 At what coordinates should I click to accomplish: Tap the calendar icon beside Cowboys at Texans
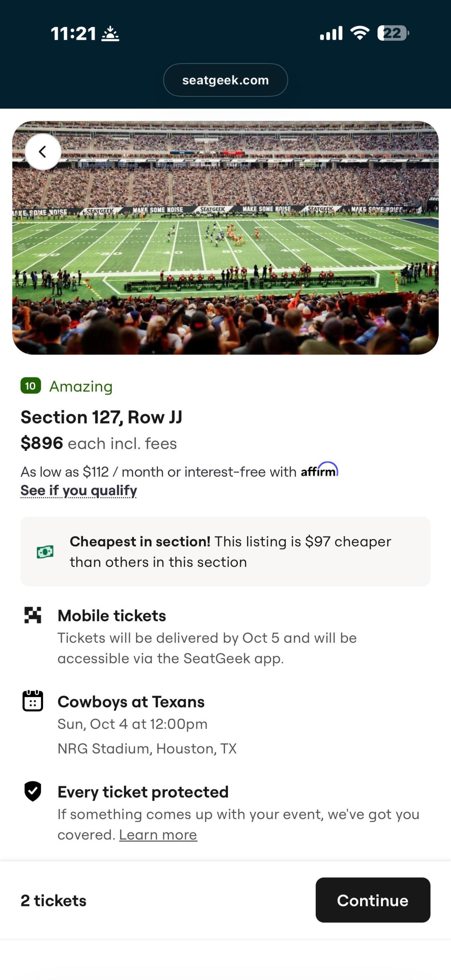point(33,701)
